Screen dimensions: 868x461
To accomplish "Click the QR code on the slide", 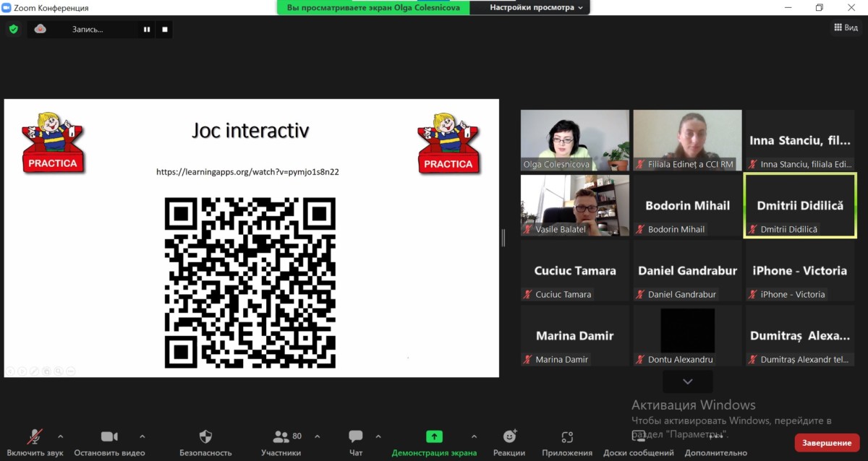I will (250, 283).
